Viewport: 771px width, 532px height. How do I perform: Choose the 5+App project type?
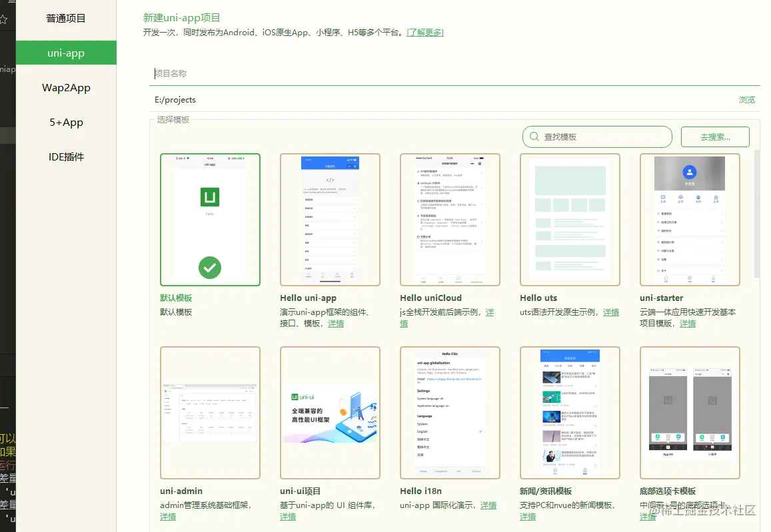[66, 123]
